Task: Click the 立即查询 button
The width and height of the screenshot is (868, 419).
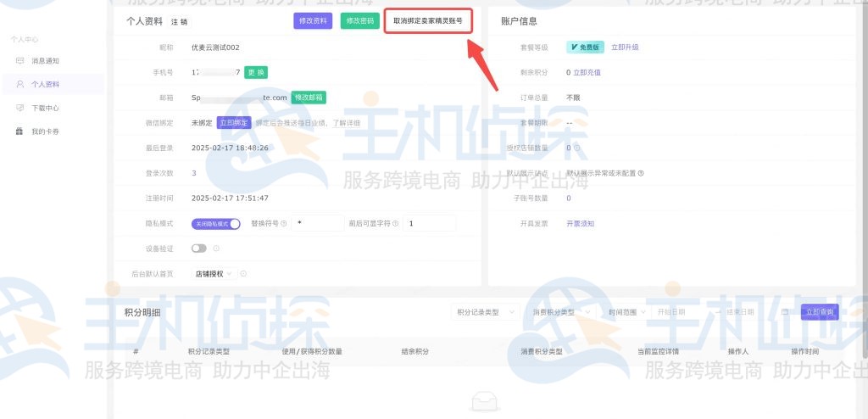Action: pyautogui.click(x=820, y=312)
